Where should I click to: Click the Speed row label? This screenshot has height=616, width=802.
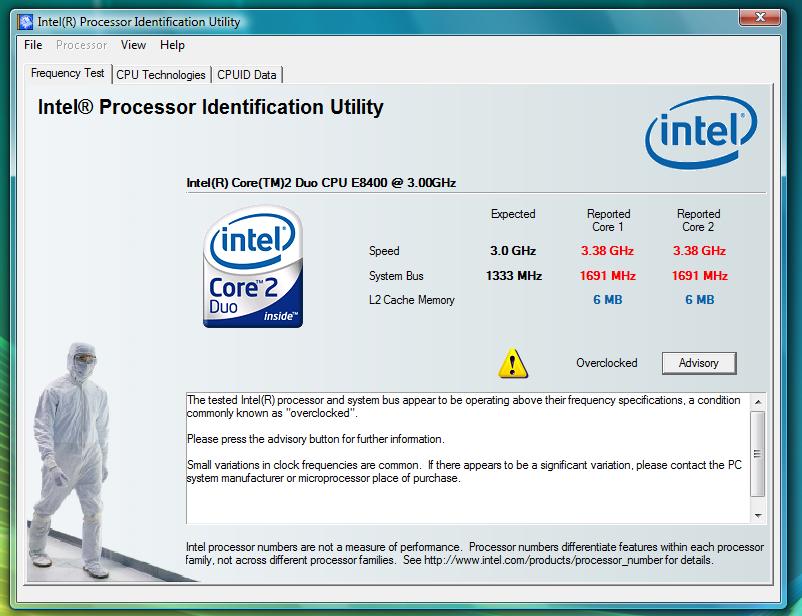pos(384,251)
